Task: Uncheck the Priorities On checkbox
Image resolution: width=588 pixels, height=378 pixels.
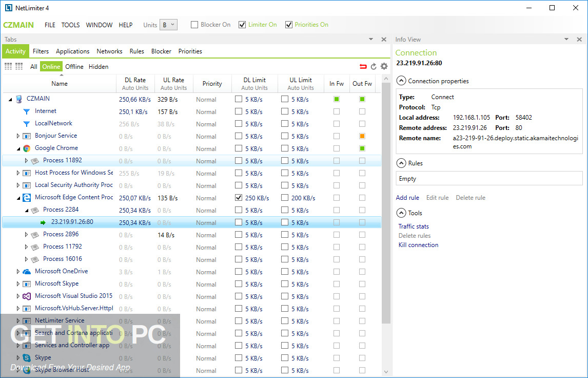Action: 289,25
